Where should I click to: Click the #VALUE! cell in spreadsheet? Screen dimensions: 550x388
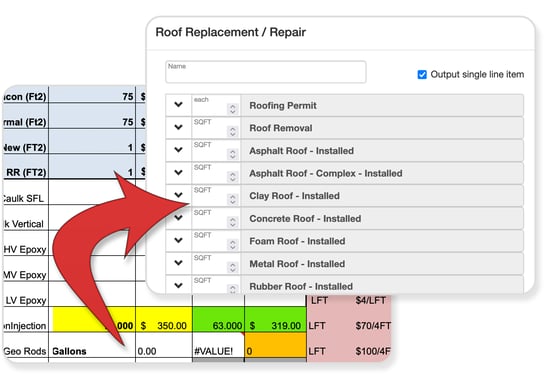click(218, 346)
